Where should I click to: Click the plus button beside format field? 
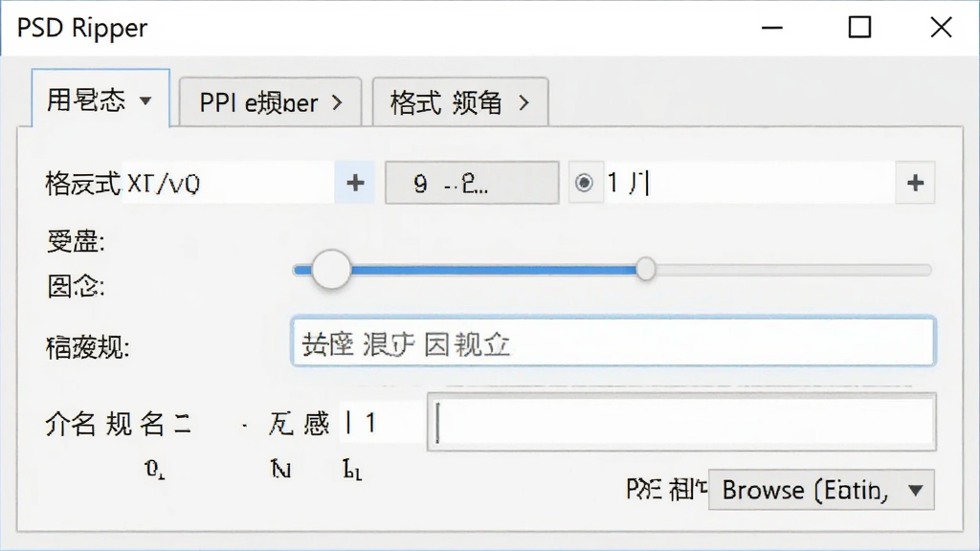[355, 183]
